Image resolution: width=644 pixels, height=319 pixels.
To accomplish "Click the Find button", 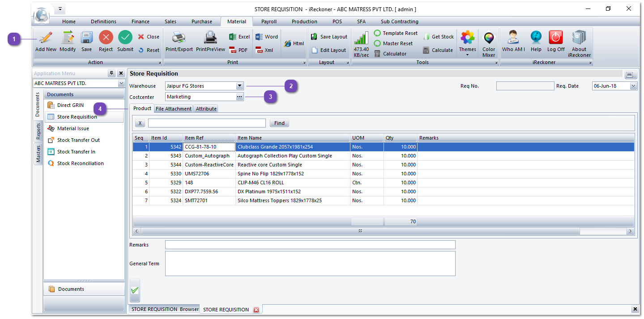I will tap(279, 123).
